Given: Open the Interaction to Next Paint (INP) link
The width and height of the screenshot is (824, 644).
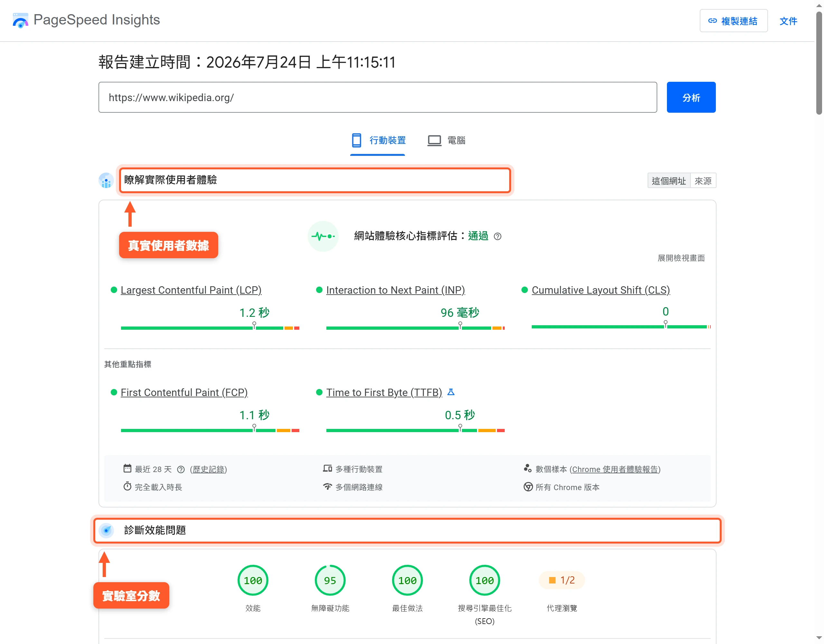Looking at the screenshot, I should [x=395, y=290].
